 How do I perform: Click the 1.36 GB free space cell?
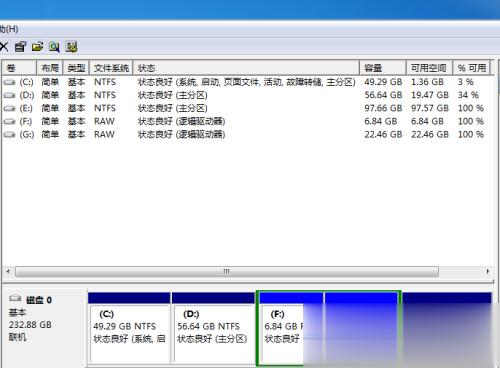427,82
